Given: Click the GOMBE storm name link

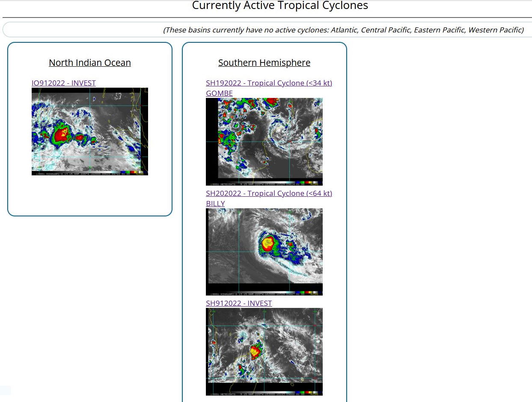Looking at the screenshot, I should [219, 93].
